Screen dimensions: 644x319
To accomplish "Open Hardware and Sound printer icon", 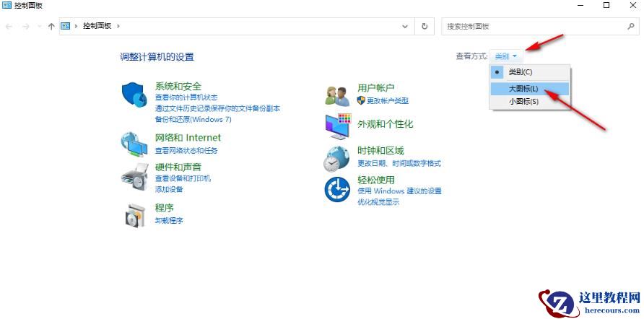I will click(134, 177).
